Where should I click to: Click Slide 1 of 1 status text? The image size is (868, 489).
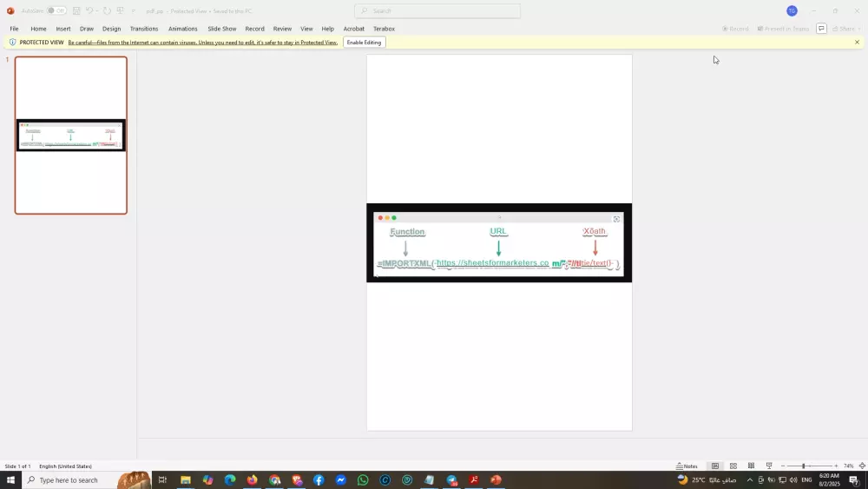[x=17, y=466]
